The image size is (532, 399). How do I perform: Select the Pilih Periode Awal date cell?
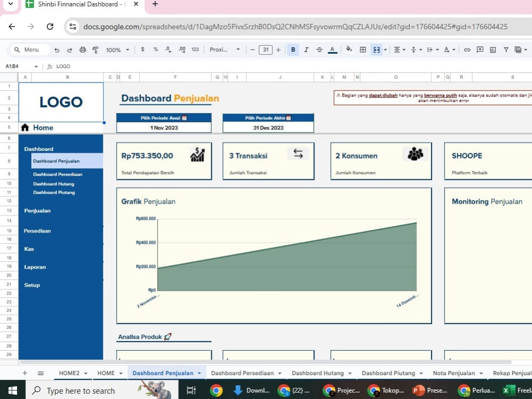(164, 128)
